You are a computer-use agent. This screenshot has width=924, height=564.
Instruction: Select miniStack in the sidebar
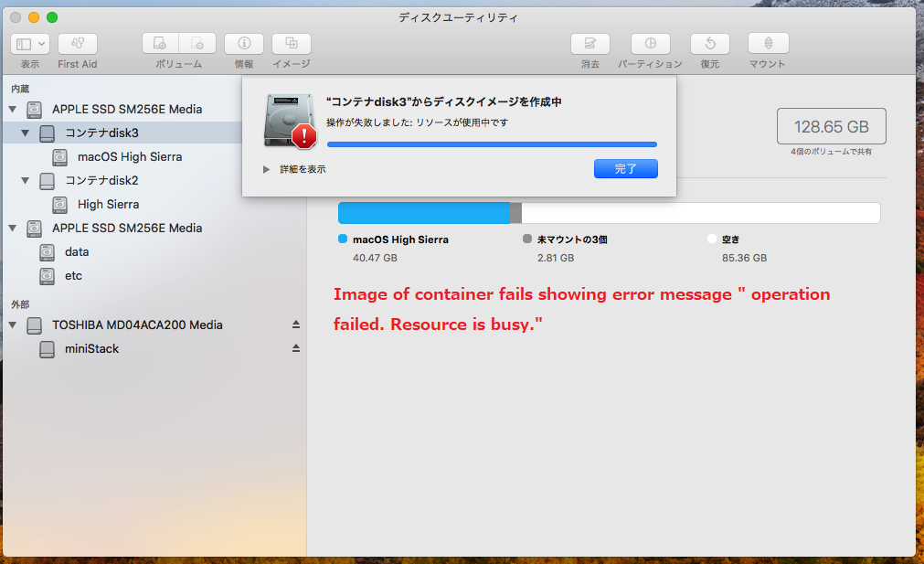coord(92,349)
